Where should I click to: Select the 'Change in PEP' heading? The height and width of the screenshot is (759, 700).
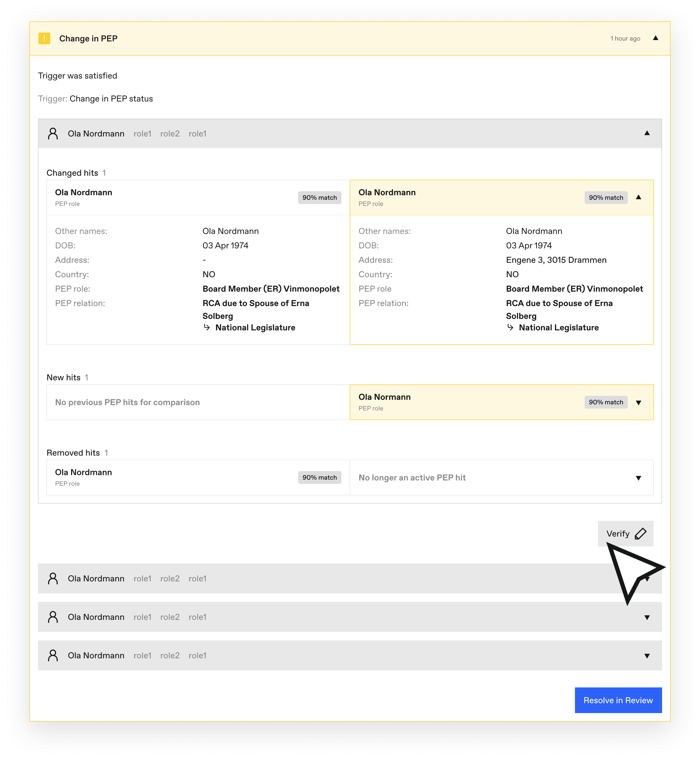pos(88,38)
